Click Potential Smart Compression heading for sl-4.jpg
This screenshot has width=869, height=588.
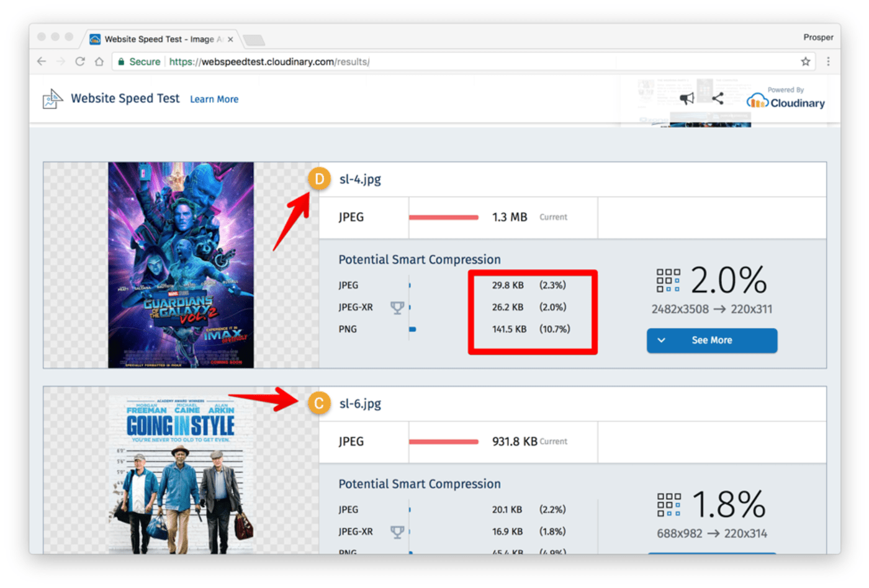(x=420, y=260)
